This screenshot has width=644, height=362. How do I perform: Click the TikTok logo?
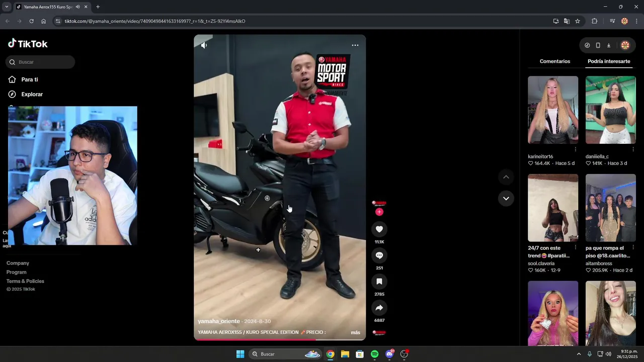28,44
